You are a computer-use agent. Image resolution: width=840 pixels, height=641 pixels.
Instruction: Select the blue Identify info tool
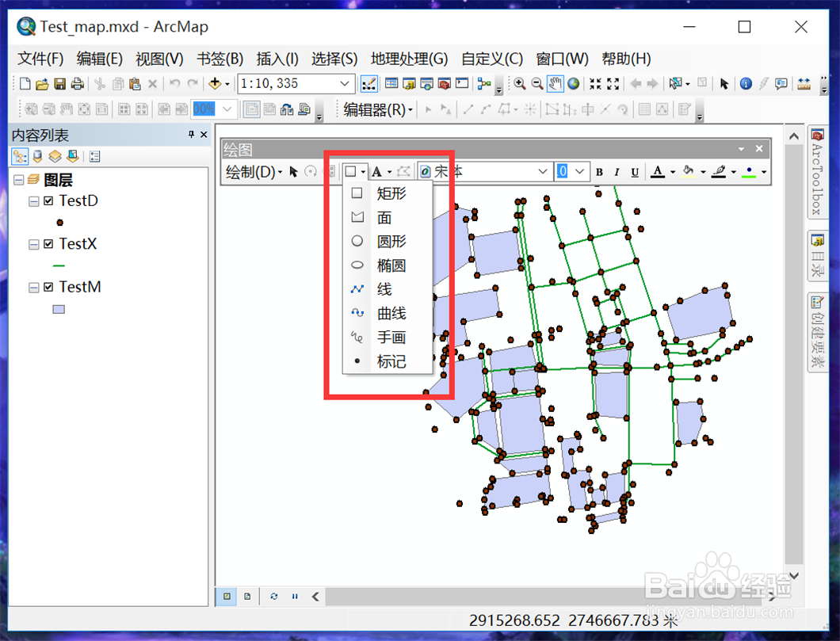coord(746,83)
